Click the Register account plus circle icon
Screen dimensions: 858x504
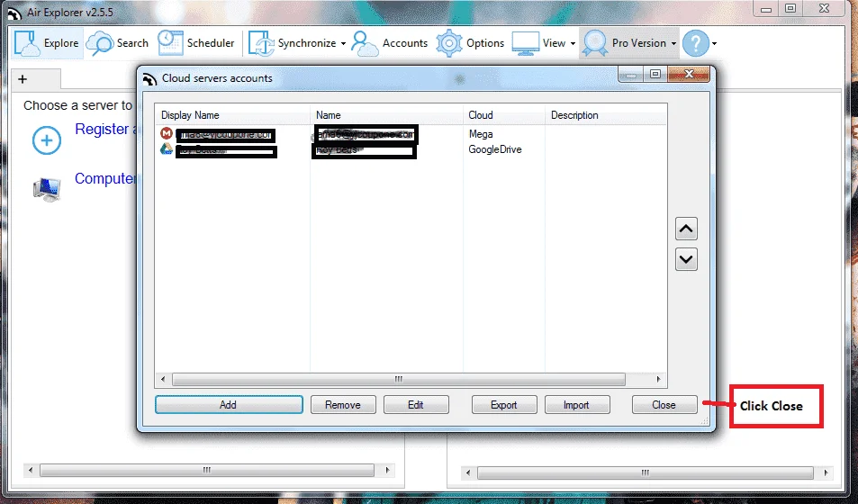pos(47,140)
